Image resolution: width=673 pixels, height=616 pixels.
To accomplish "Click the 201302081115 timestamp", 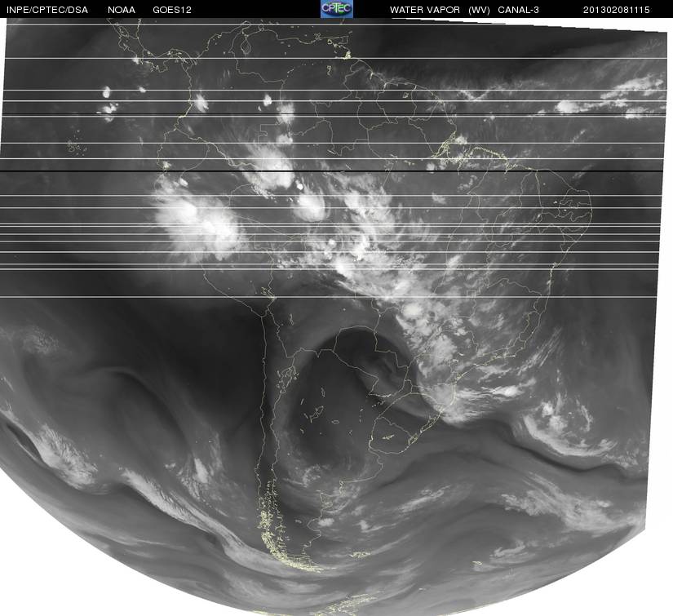I will point(617,10).
